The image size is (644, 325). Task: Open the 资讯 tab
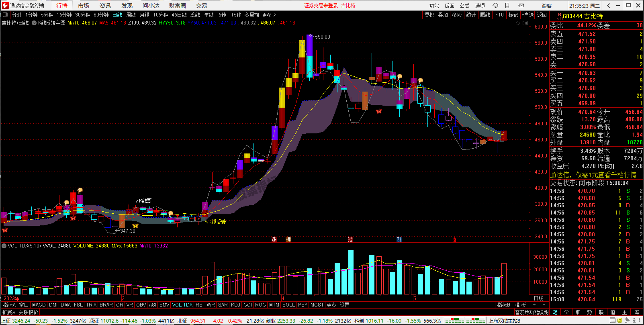click(105, 6)
